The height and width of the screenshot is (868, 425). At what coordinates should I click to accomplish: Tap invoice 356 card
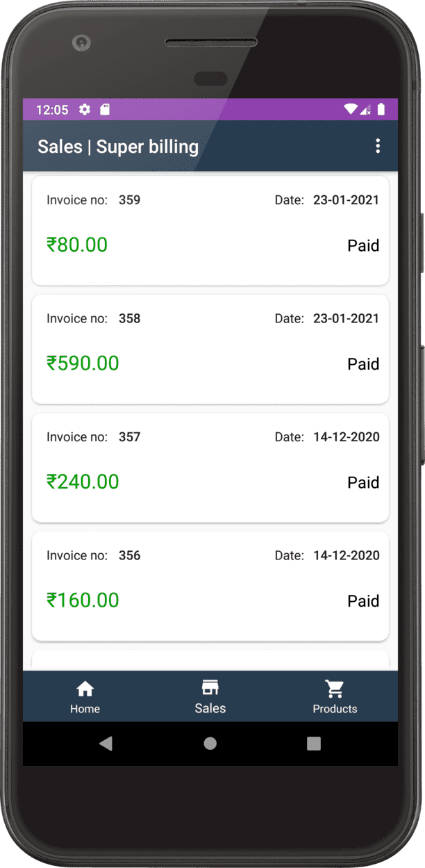[x=210, y=586]
